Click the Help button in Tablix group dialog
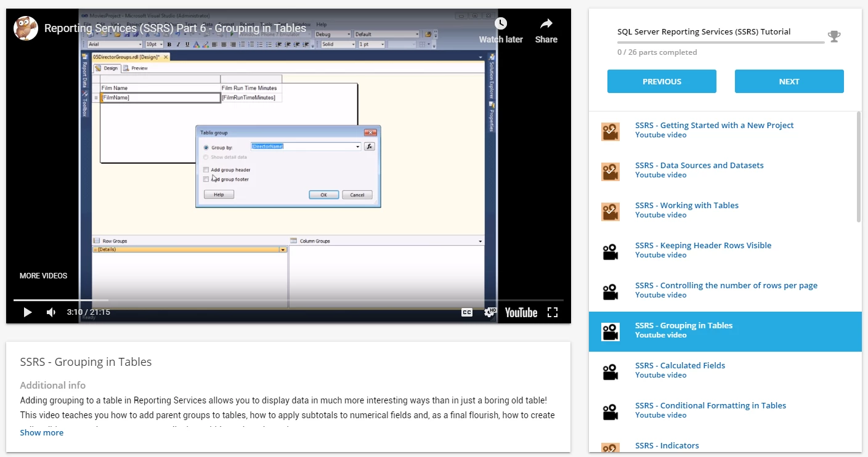 tap(219, 195)
